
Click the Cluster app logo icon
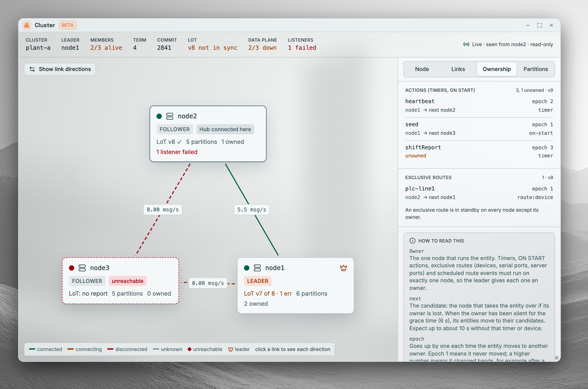tap(27, 25)
